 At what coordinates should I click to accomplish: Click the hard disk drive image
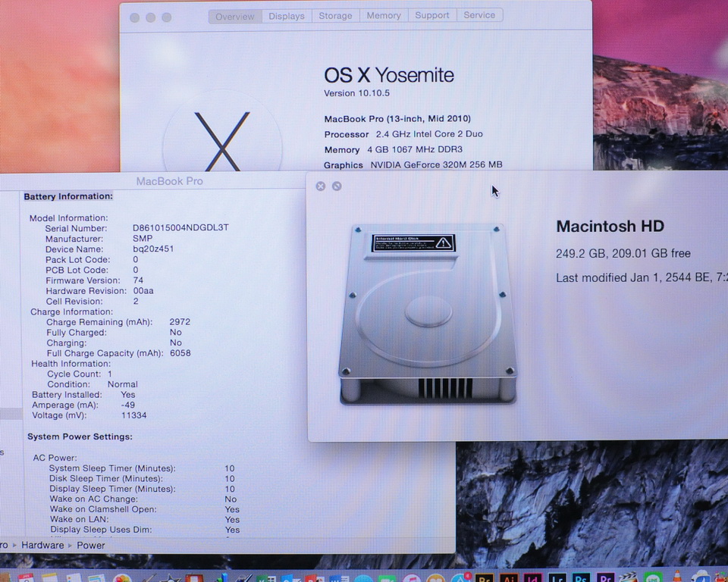coord(427,314)
